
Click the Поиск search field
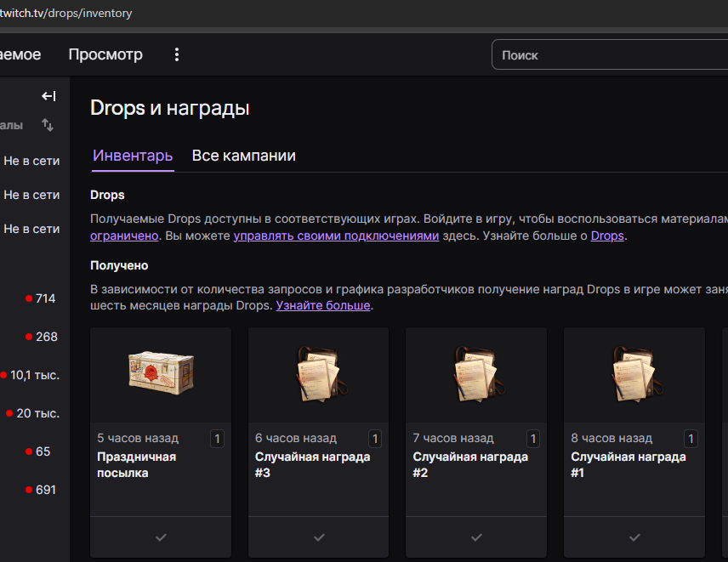(608, 55)
